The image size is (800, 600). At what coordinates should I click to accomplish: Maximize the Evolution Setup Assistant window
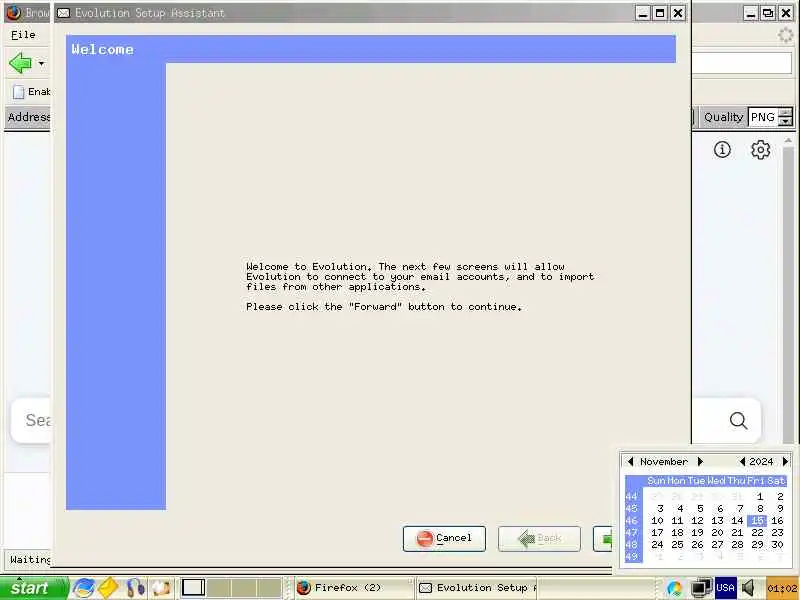coord(660,13)
